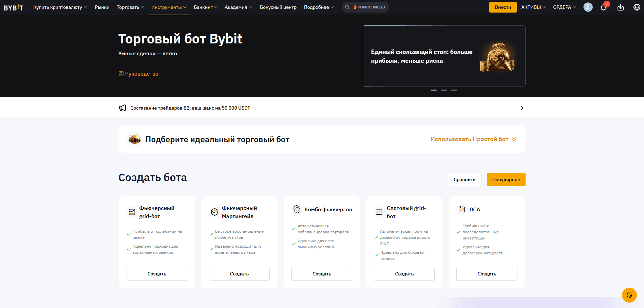
Task: Click the DCA card title
Action: (475, 210)
